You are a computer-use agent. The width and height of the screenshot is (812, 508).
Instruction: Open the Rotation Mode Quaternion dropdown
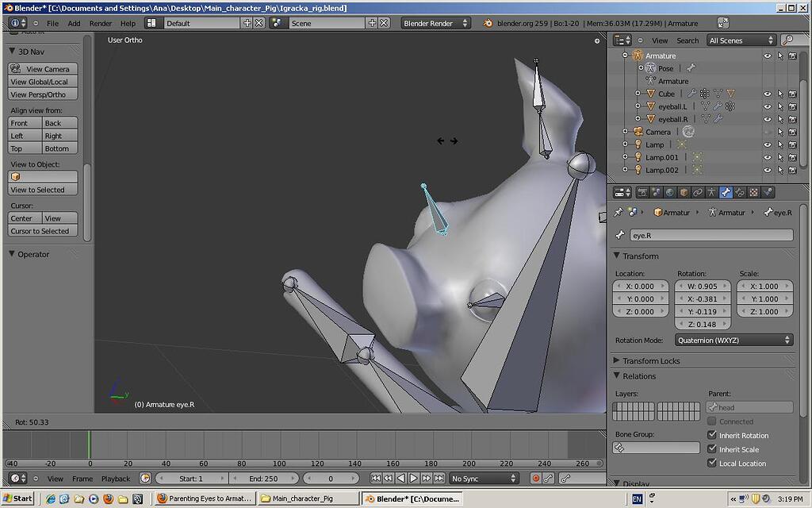733,340
